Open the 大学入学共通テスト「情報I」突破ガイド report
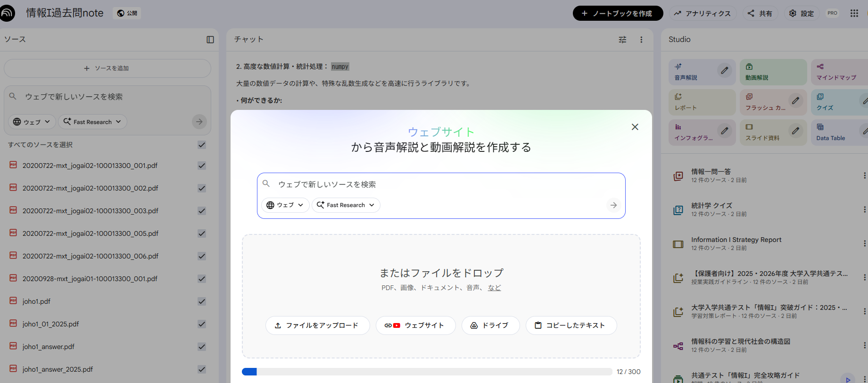 (x=769, y=311)
